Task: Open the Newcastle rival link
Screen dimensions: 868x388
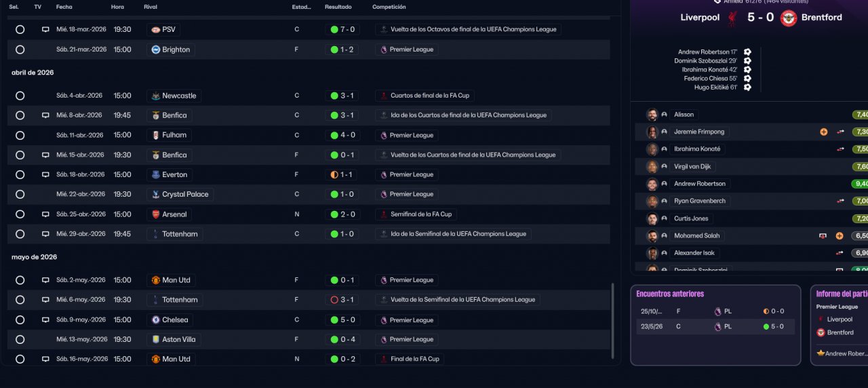Action: [178, 96]
